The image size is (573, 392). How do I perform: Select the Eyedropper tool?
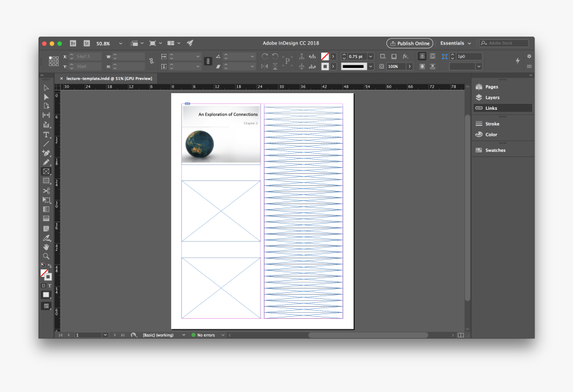(x=46, y=238)
